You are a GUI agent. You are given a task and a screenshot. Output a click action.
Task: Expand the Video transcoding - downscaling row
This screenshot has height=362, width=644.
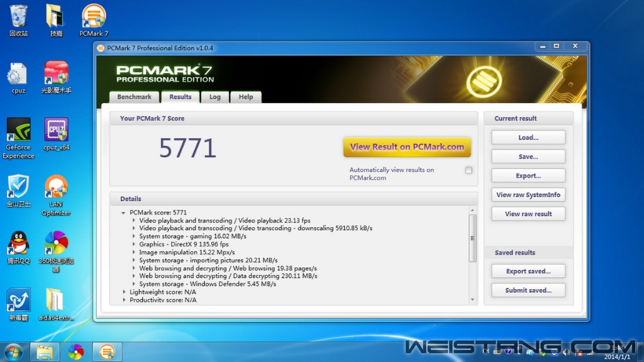[x=133, y=228]
